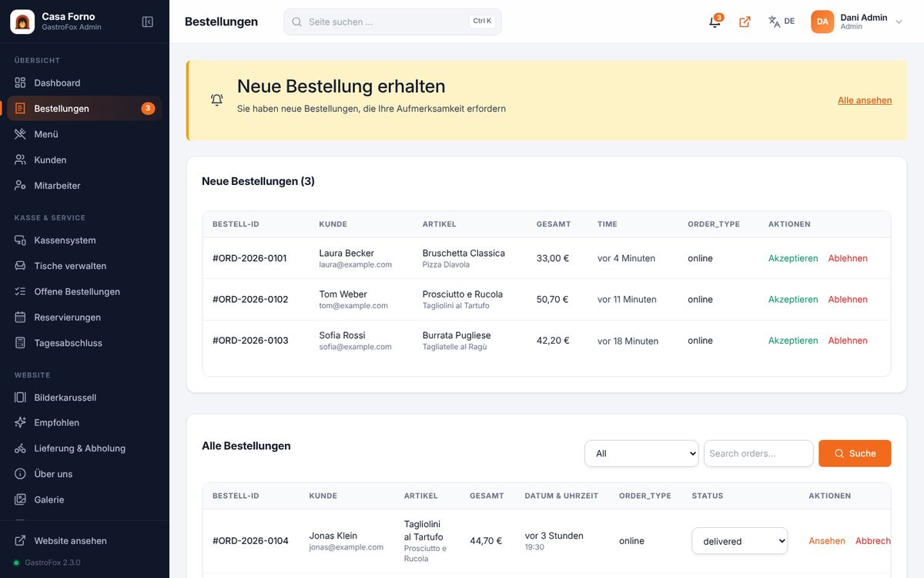The height and width of the screenshot is (578, 924).
Task: Click the DE language code
Action: pyautogui.click(x=789, y=22)
